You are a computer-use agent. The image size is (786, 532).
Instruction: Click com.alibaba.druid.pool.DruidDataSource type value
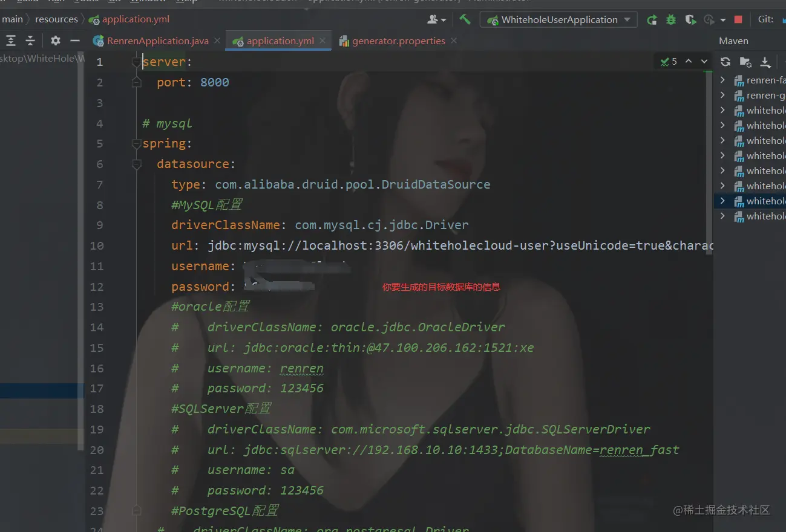pyautogui.click(x=353, y=184)
